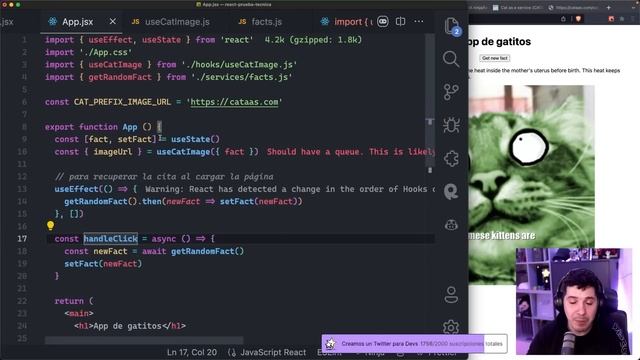The image size is (640, 360).
Task: Click 'getRandomFact' import on line 4
Action: 120,77
